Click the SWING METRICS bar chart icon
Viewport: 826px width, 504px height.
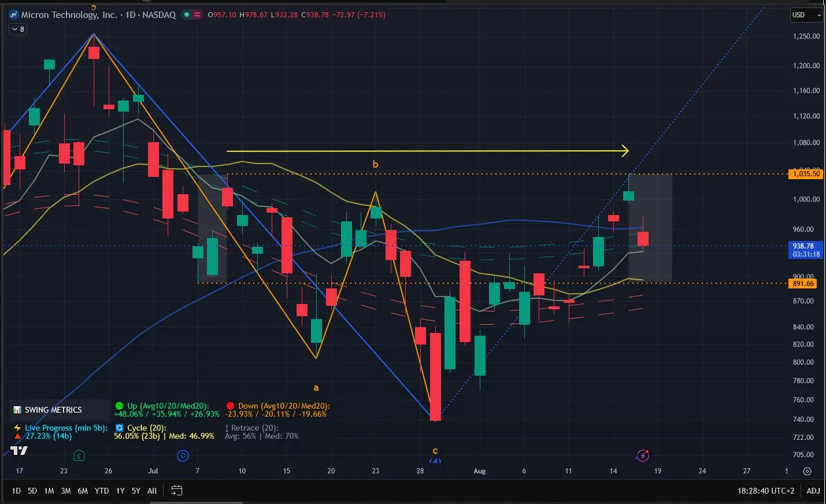click(x=17, y=410)
